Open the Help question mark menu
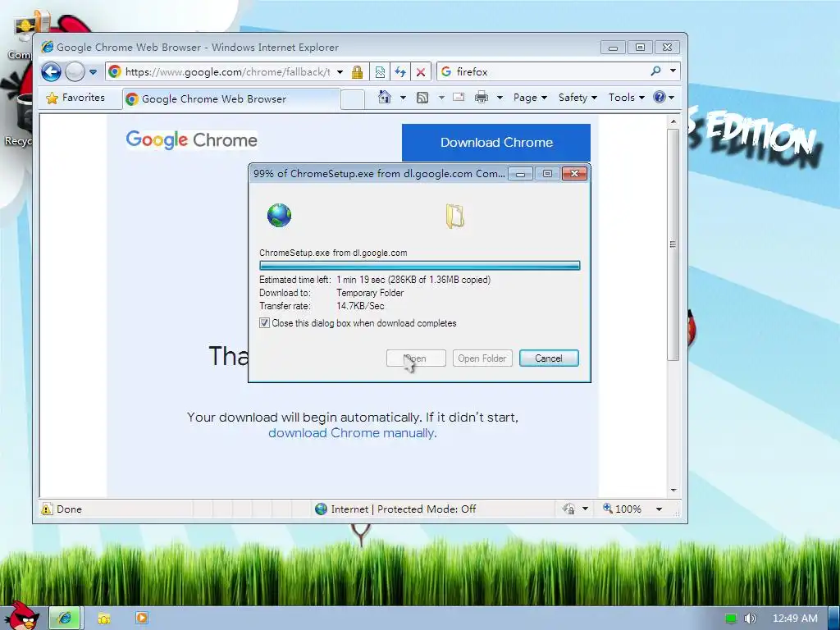Viewport: 840px width, 630px height. click(x=664, y=97)
